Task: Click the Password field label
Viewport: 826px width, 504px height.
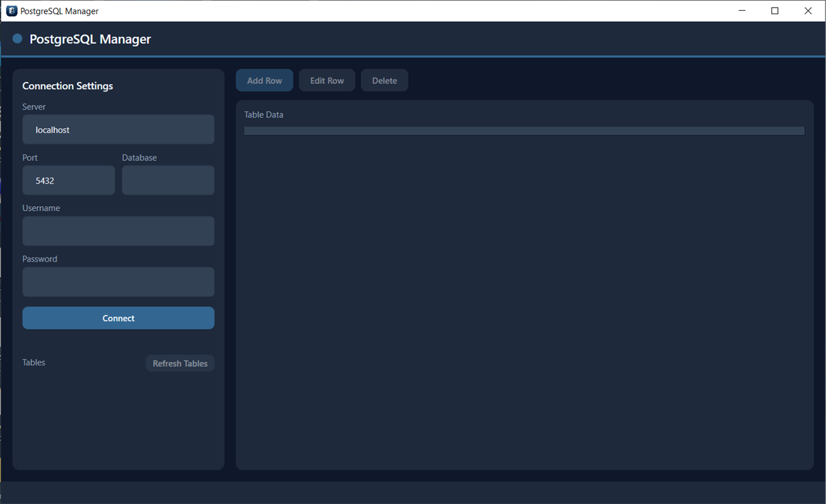Action: click(40, 259)
